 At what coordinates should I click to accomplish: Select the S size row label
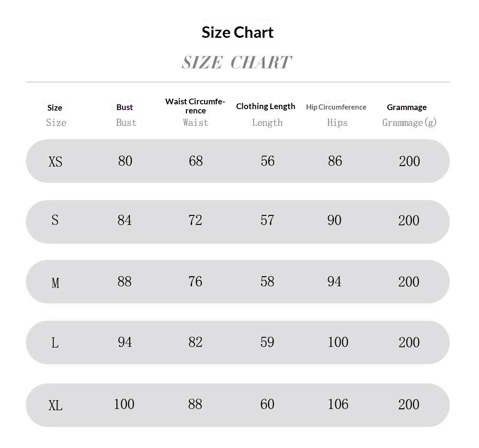coord(55,220)
